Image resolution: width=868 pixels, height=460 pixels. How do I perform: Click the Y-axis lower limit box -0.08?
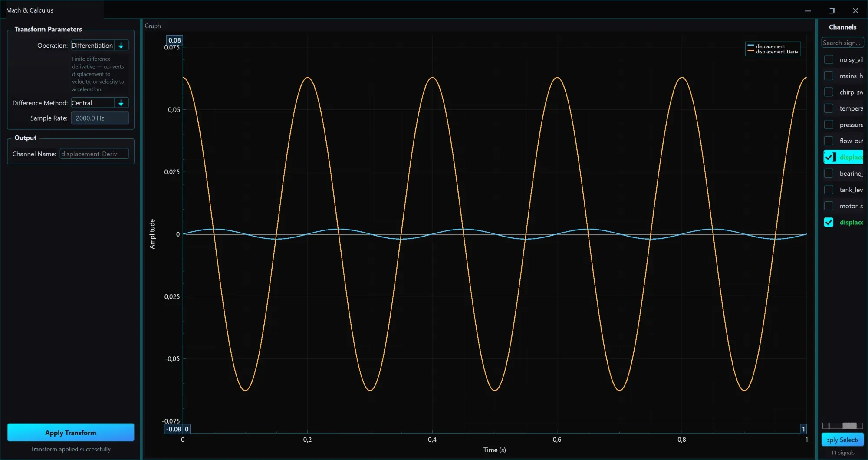coord(174,429)
